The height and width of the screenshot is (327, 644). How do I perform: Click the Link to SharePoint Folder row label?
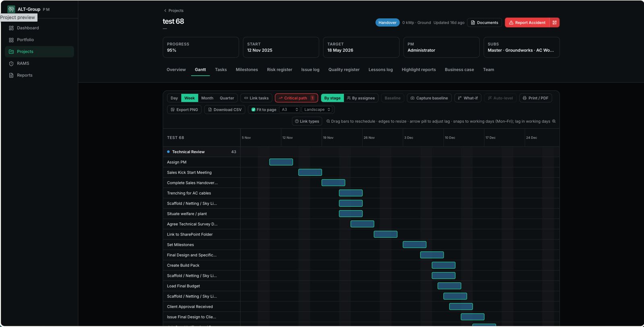tap(190, 234)
